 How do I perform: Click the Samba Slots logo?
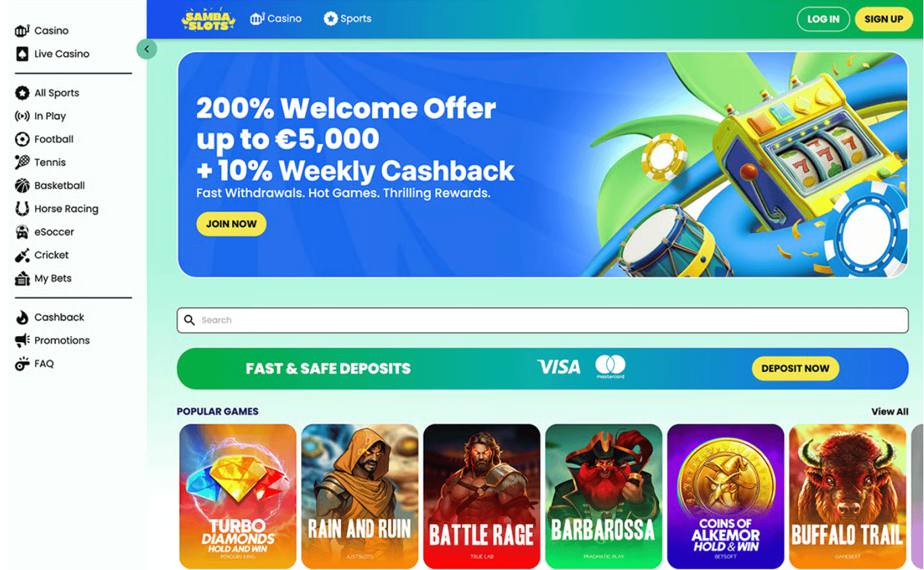click(208, 19)
